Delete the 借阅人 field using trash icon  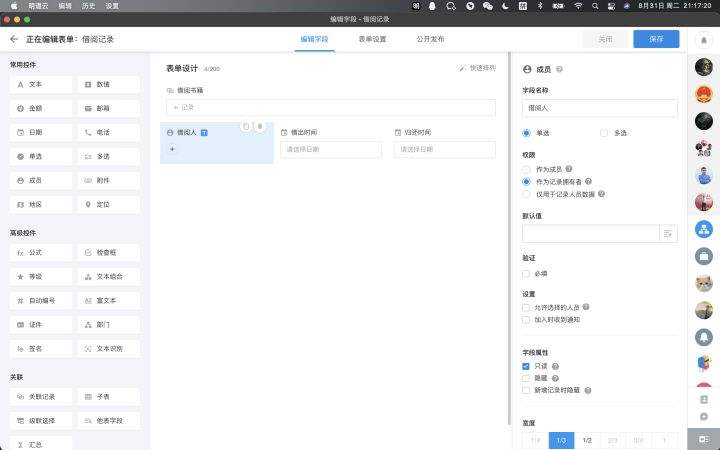[x=259, y=126]
